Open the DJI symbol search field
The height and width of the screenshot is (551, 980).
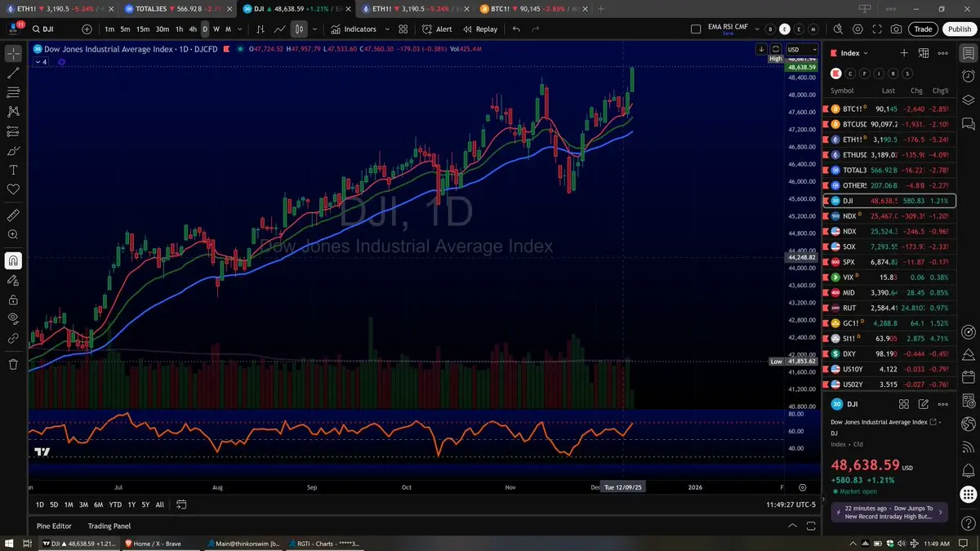(x=54, y=29)
